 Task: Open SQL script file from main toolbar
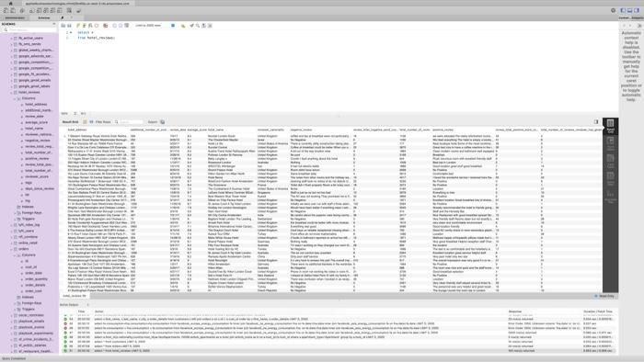pos(13,11)
